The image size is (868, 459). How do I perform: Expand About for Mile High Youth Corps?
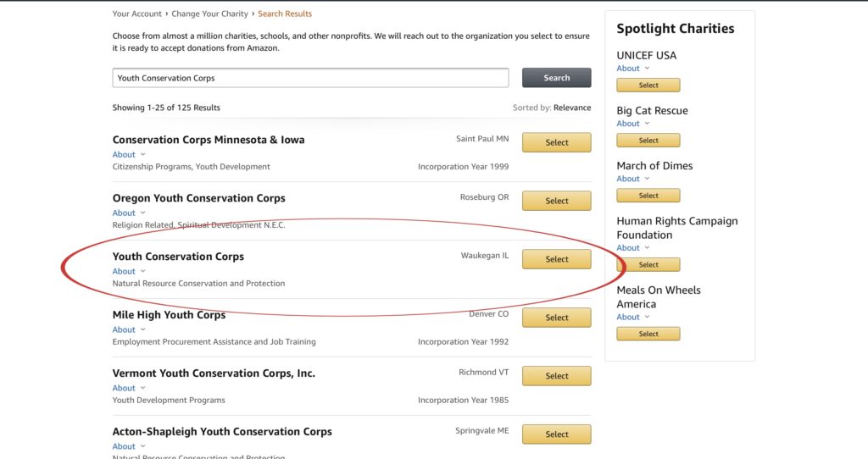click(x=129, y=329)
